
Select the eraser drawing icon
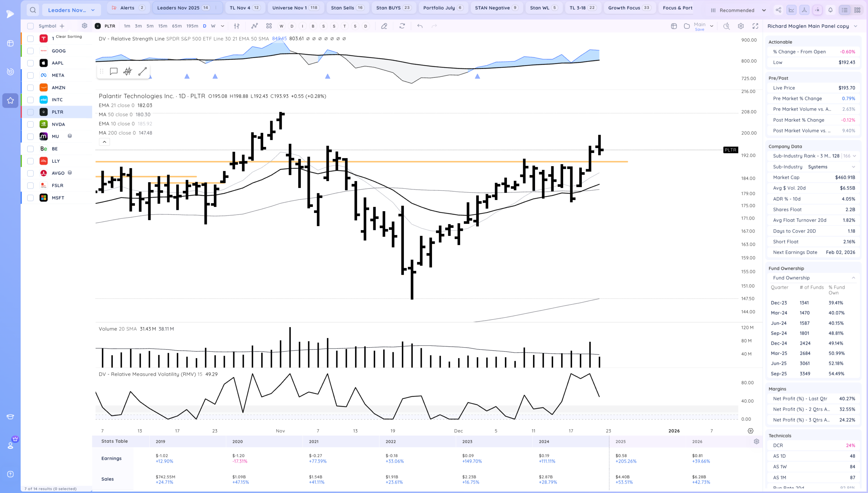point(384,26)
